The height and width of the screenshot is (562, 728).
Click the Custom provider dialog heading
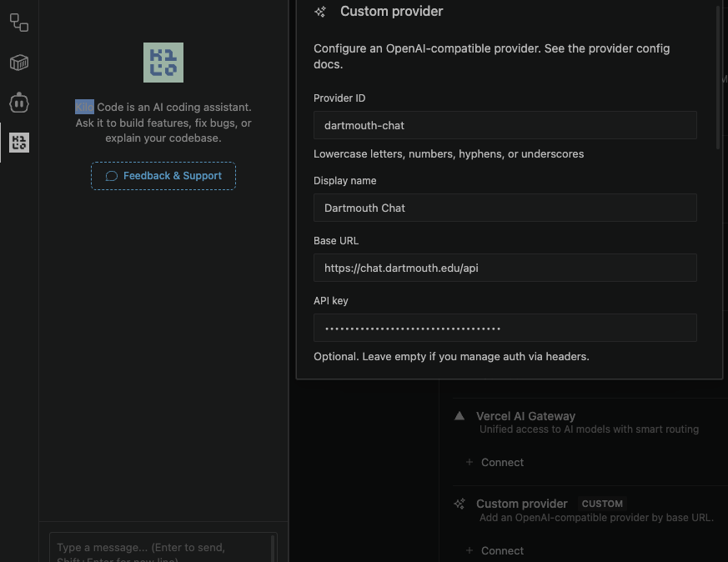click(x=391, y=11)
